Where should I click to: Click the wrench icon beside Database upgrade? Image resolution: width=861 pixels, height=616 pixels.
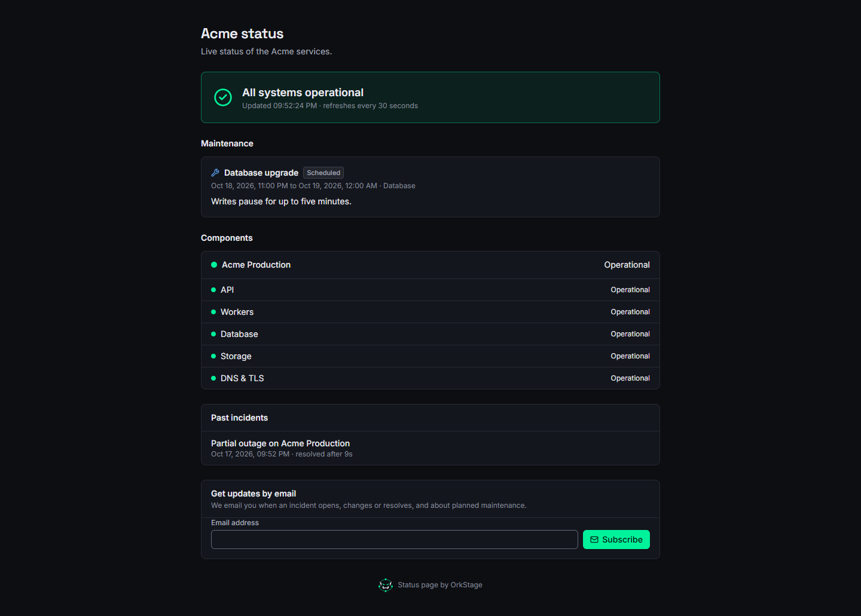coord(215,173)
